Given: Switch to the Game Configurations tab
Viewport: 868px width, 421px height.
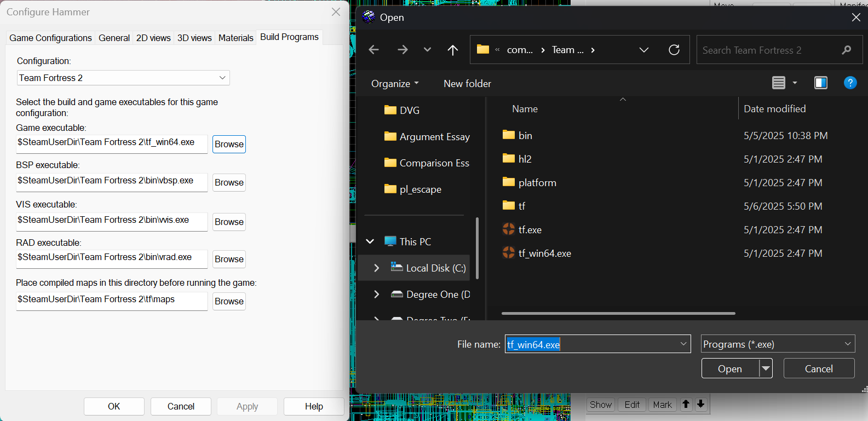Looking at the screenshot, I should pos(50,38).
